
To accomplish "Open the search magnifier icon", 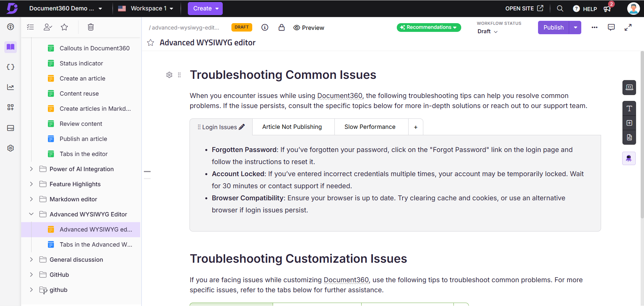I will (560, 8).
